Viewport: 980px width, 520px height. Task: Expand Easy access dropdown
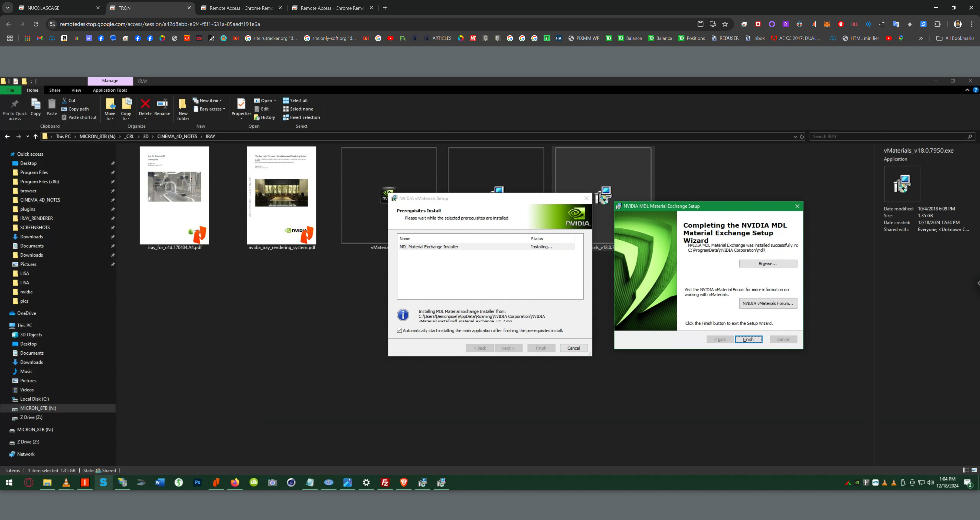coord(209,109)
